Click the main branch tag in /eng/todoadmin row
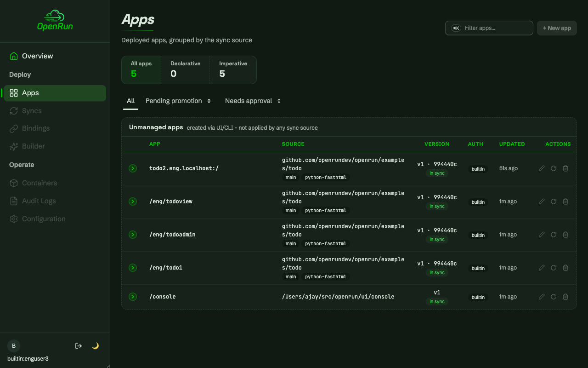Screen dimensions: 588x368 pyautogui.click(x=291, y=244)
